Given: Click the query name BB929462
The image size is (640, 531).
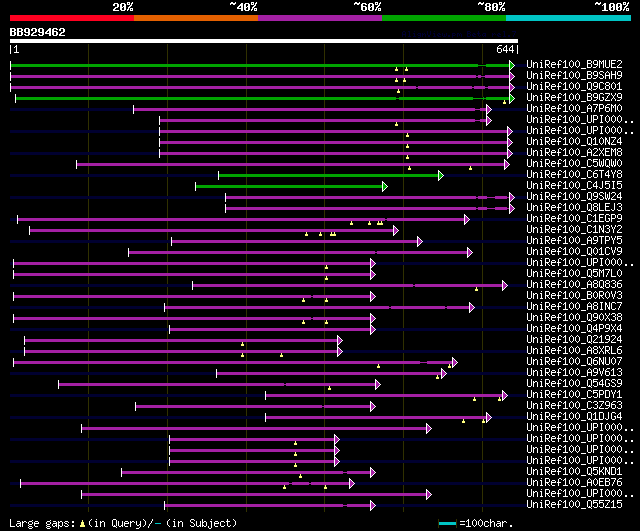Looking at the screenshot, I should pos(38,32).
